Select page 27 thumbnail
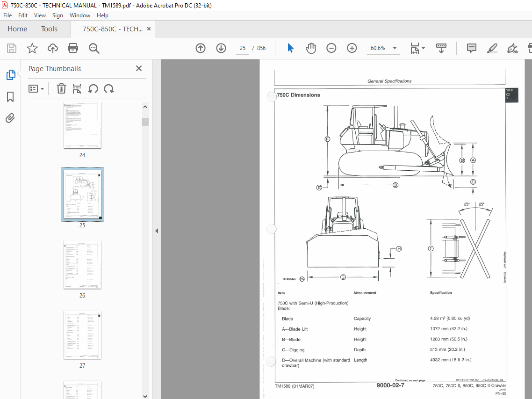 [82, 335]
